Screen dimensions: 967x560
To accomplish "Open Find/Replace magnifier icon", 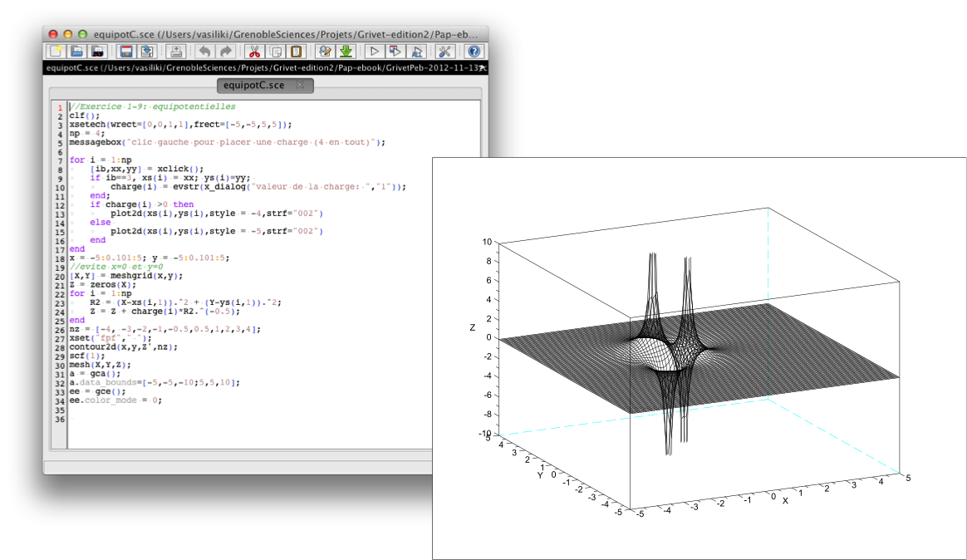I will [x=325, y=52].
